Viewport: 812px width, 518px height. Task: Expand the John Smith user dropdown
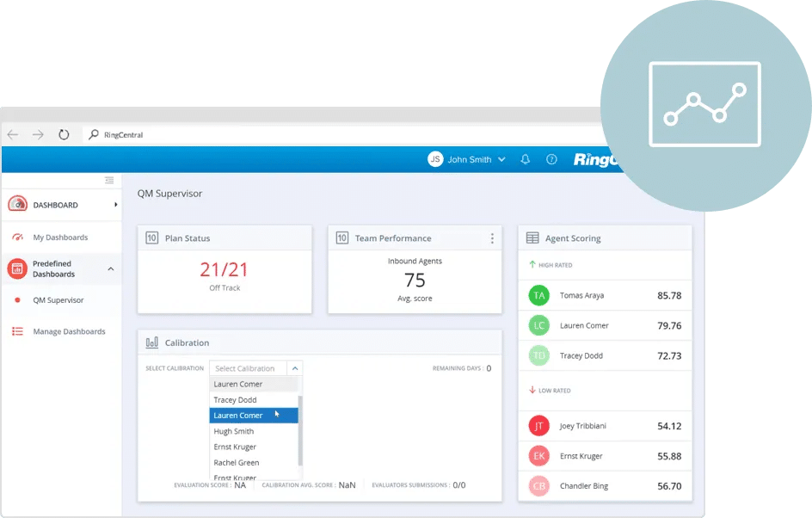pyautogui.click(x=501, y=159)
